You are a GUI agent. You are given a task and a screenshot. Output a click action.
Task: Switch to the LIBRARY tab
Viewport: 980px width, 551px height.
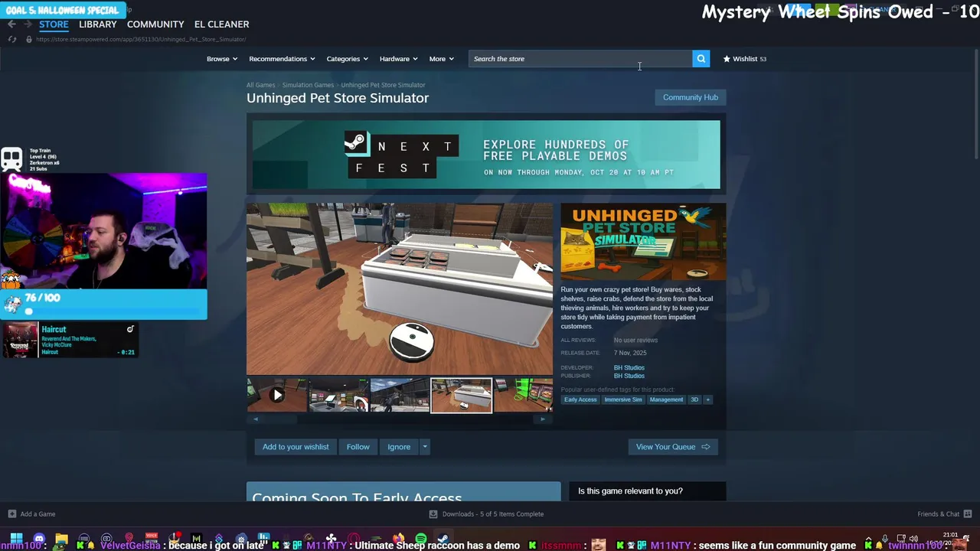(98, 24)
